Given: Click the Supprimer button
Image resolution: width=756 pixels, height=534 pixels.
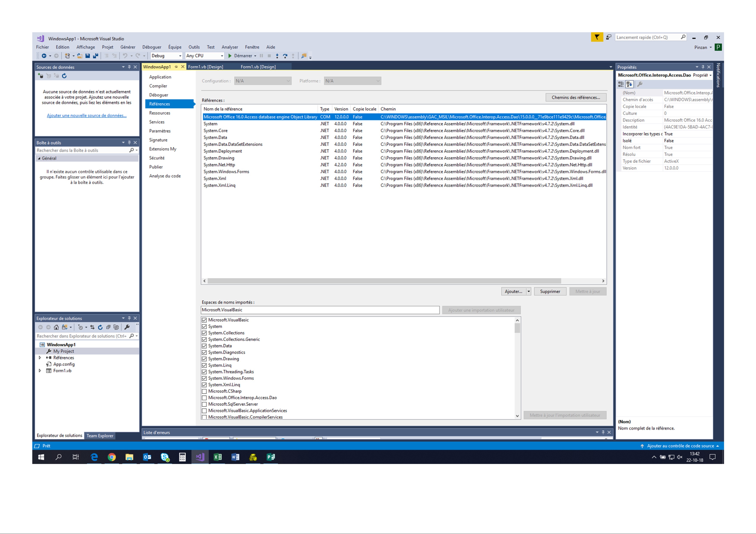Looking at the screenshot, I should 550,292.
